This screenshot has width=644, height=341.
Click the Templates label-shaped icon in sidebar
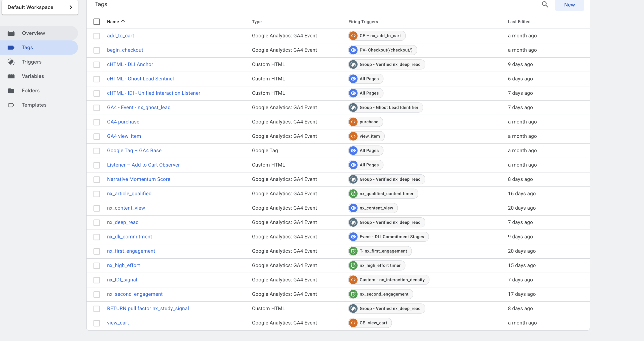[x=11, y=105]
